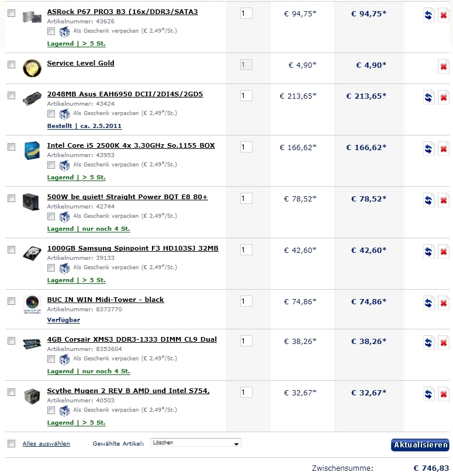Click gift wrap icon under Scythe Mugen 2
This screenshot has height=476, width=453.
click(x=64, y=410)
